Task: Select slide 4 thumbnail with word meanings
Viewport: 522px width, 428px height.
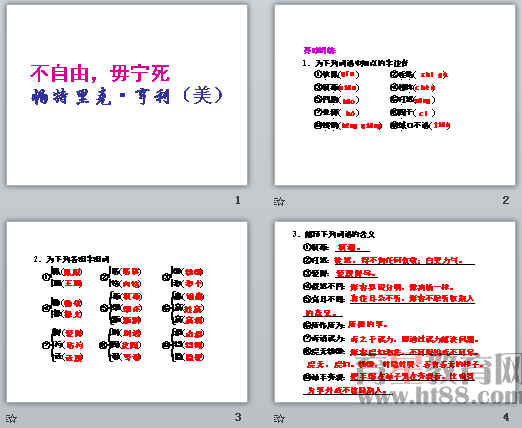Action: (x=395, y=312)
